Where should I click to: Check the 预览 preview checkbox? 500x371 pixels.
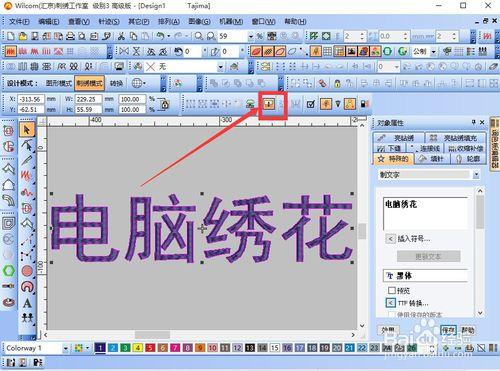[x=392, y=290]
